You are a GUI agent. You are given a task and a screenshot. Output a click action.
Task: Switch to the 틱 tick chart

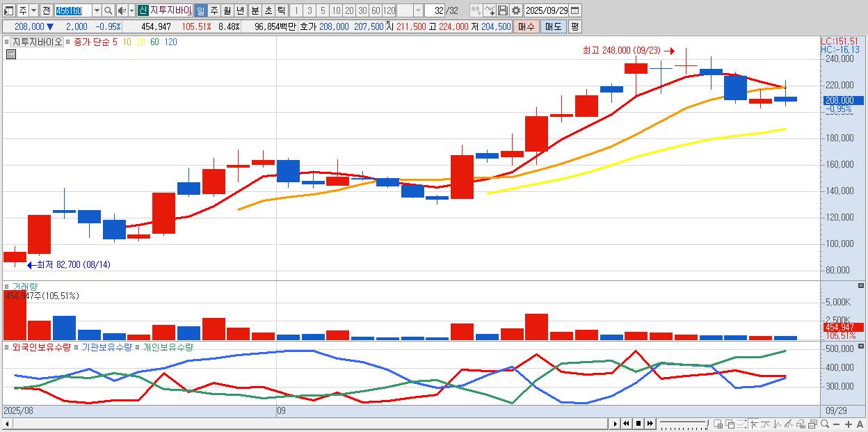pos(281,10)
